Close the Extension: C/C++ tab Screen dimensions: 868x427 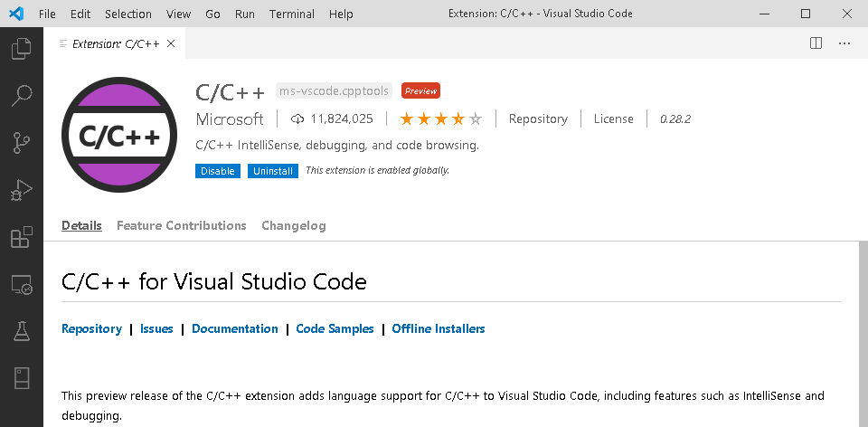pos(172,43)
